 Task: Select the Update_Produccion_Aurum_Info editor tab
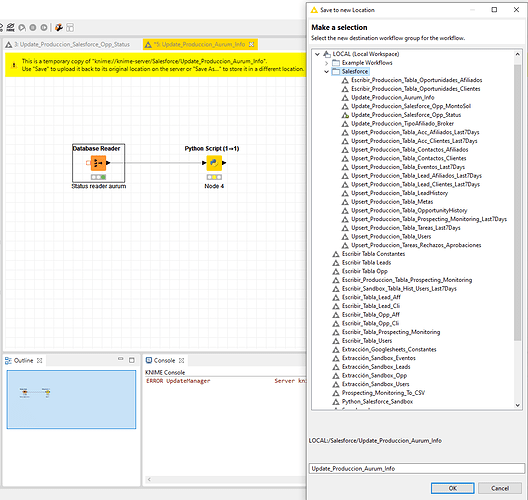click(199, 44)
